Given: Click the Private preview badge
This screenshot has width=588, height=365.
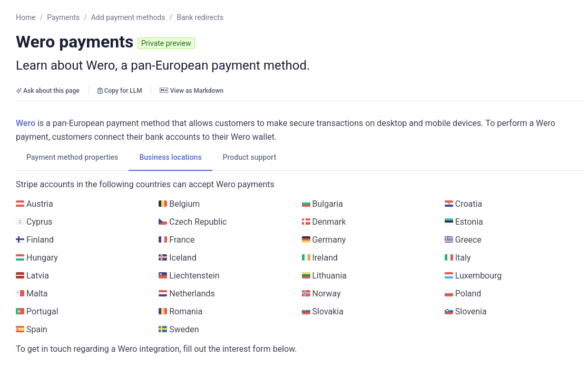Looking at the screenshot, I should point(166,43).
